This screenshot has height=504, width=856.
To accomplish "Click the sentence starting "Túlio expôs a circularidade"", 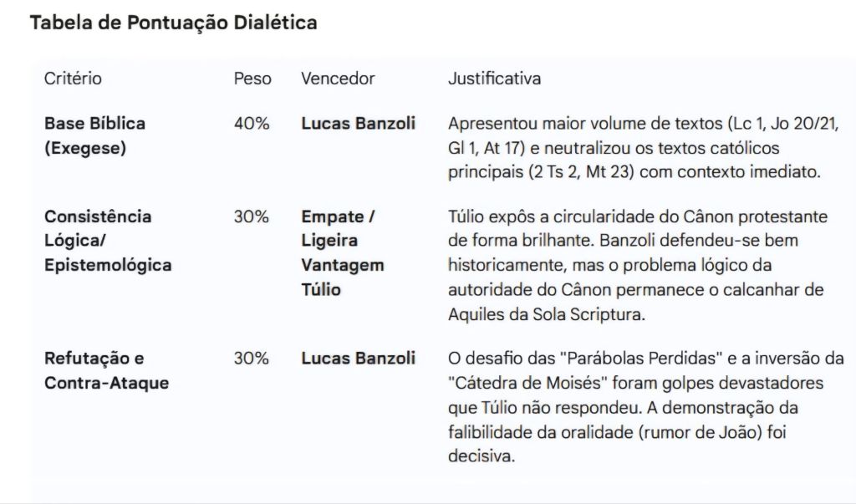I will point(638,216).
